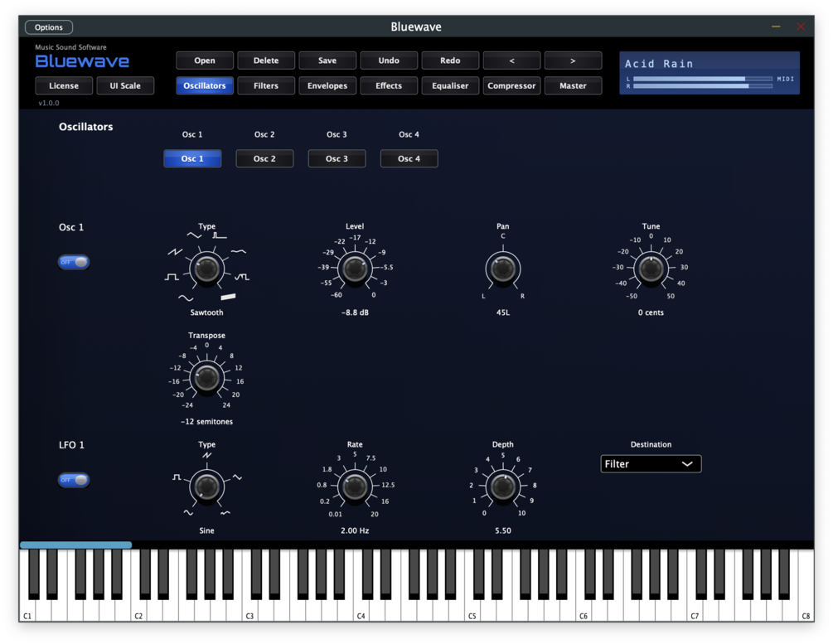Select the LFO 1 sawtooth waveform icon
This screenshot has height=644, width=833.
[206, 455]
